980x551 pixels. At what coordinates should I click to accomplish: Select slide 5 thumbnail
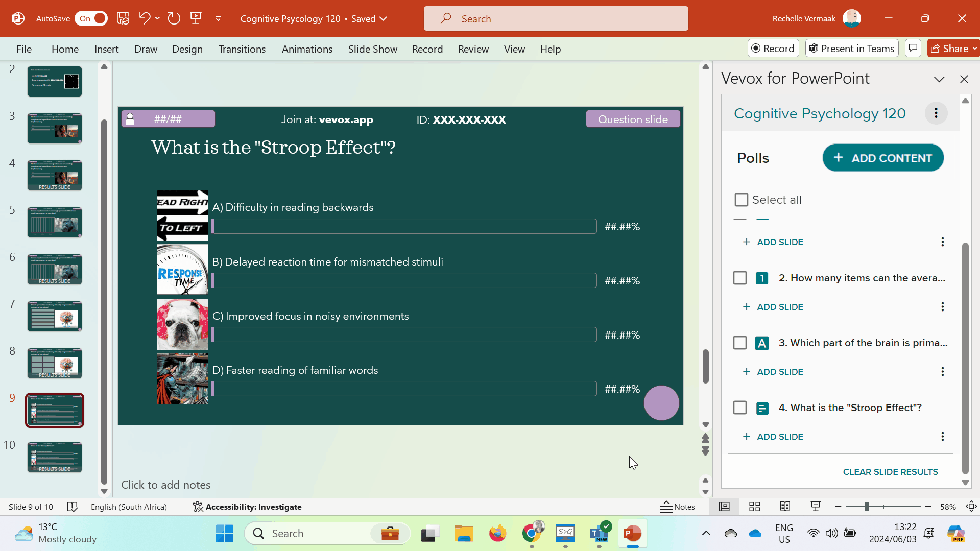(54, 222)
